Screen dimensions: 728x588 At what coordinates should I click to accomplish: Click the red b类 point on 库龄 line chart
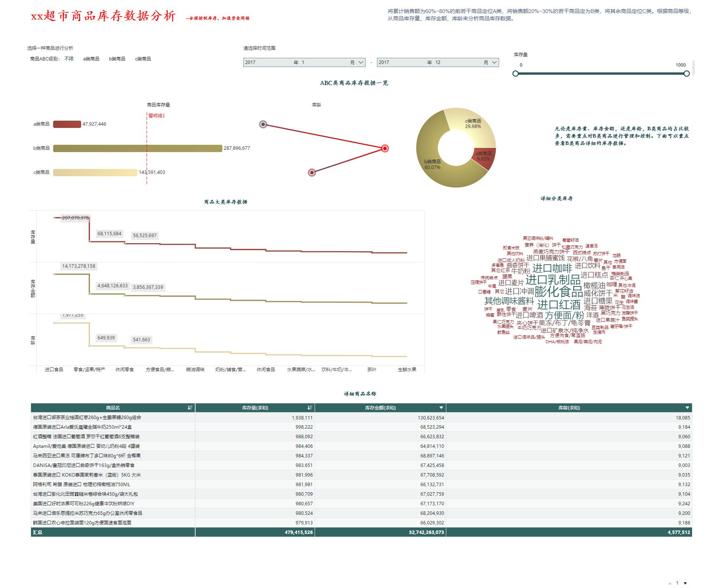[385, 149]
